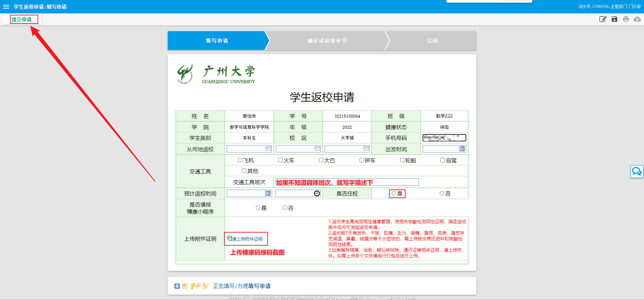Click the Guangzhou University logo
Viewport: 644px width, 300px height.
click(216, 74)
